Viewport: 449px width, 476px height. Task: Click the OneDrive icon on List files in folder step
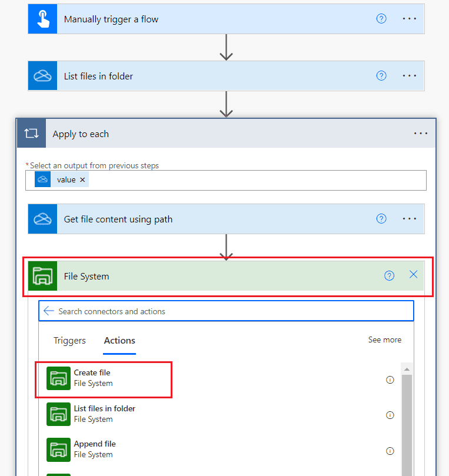(x=42, y=75)
